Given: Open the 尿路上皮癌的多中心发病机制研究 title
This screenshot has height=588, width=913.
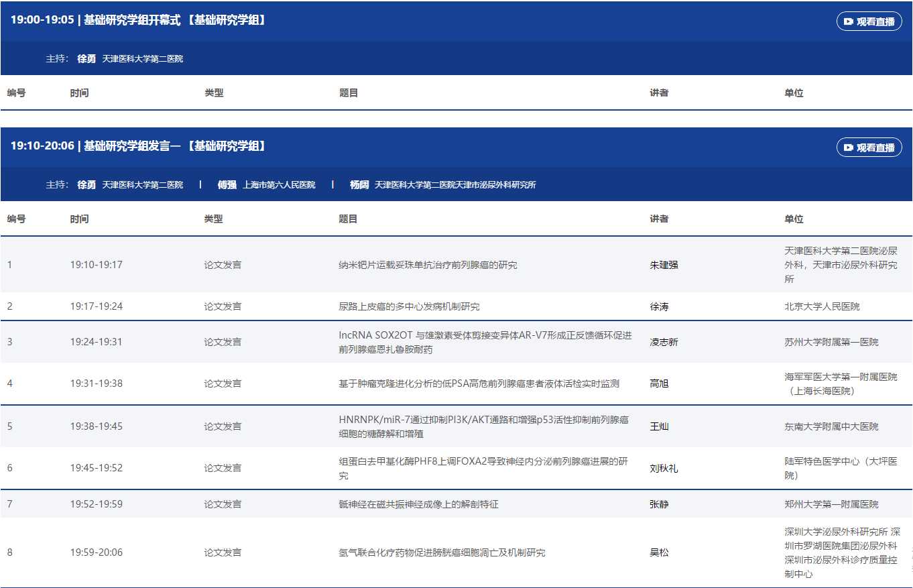Looking at the screenshot, I should pos(409,306).
